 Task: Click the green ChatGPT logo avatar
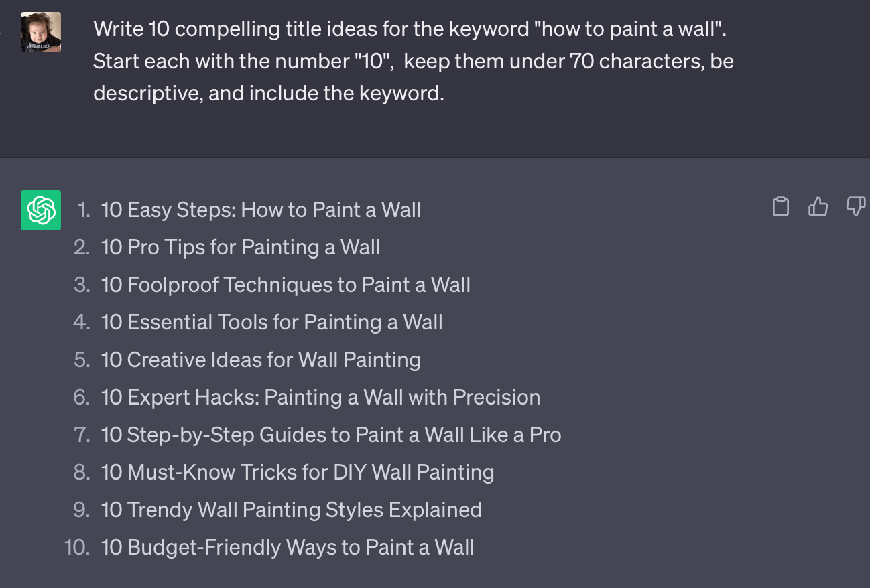[41, 210]
